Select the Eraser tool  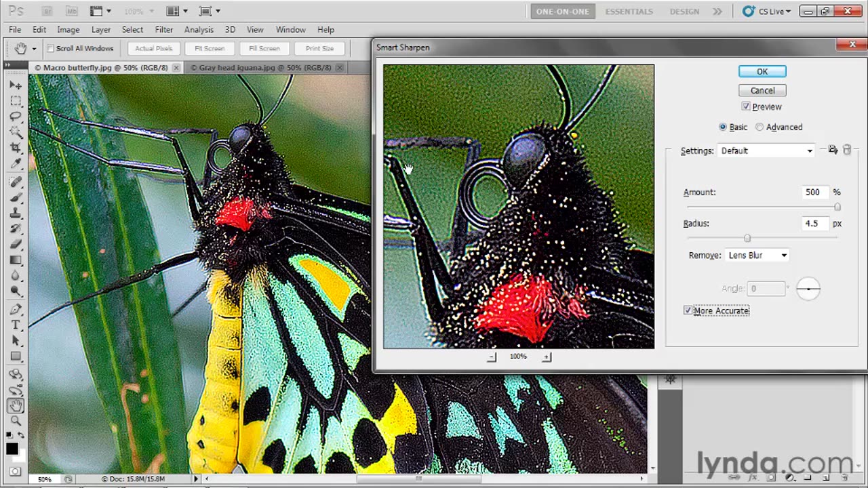click(x=16, y=245)
